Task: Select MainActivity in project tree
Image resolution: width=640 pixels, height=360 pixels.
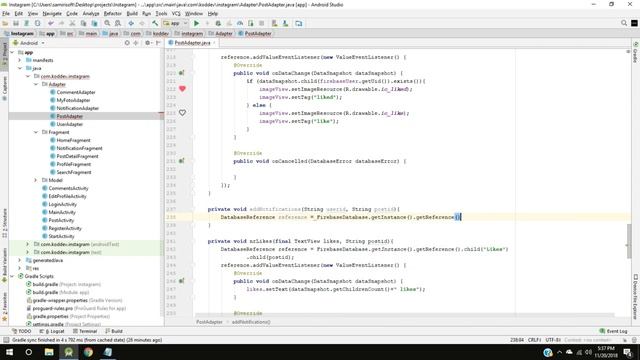Action: click(62, 212)
